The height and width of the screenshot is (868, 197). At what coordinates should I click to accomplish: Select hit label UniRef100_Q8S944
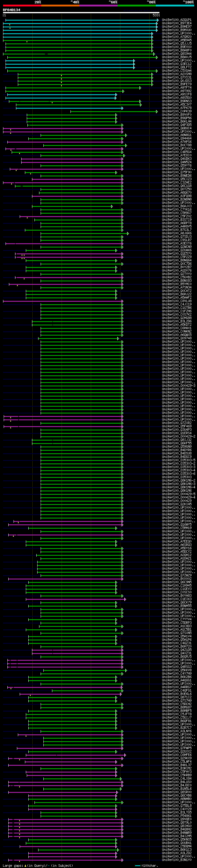tap(177, 54)
